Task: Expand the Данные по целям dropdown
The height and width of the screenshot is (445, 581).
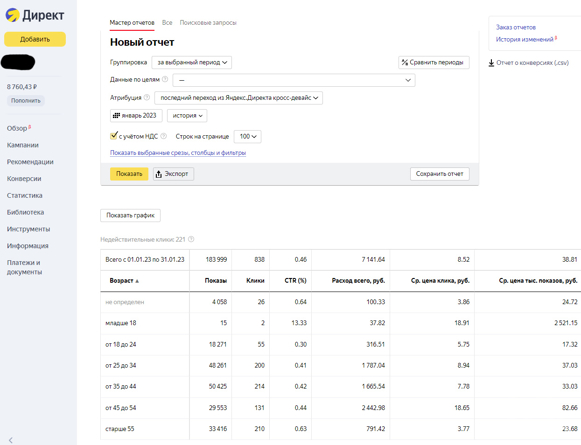Action: click(x=294, y=80)
